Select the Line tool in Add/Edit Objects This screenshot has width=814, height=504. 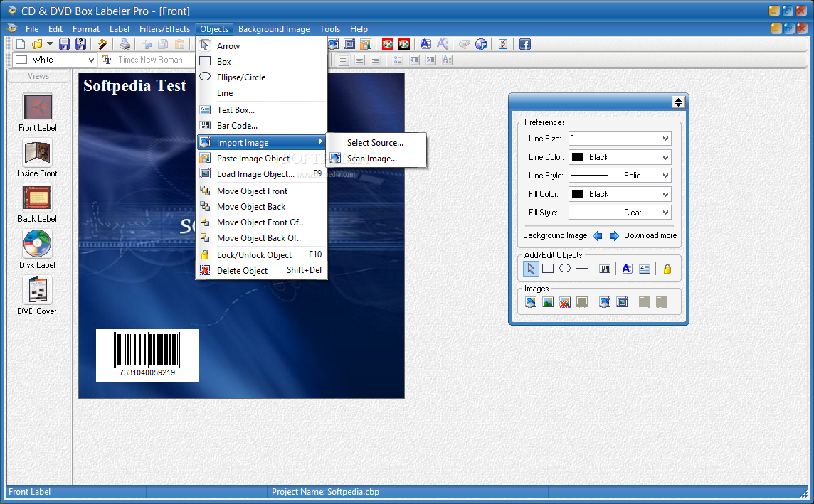(582, 269)
